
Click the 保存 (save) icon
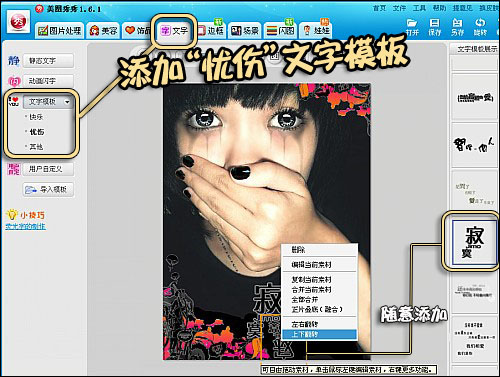point(434,23)
